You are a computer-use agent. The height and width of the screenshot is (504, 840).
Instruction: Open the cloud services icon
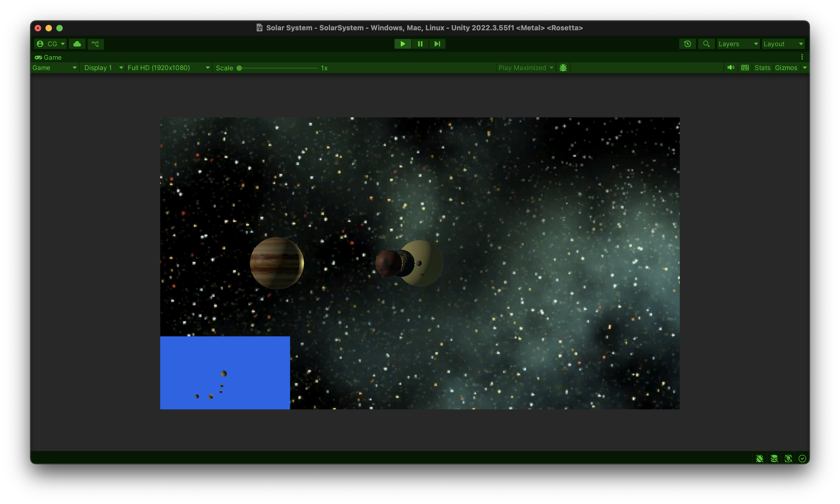tap(77, 44)
